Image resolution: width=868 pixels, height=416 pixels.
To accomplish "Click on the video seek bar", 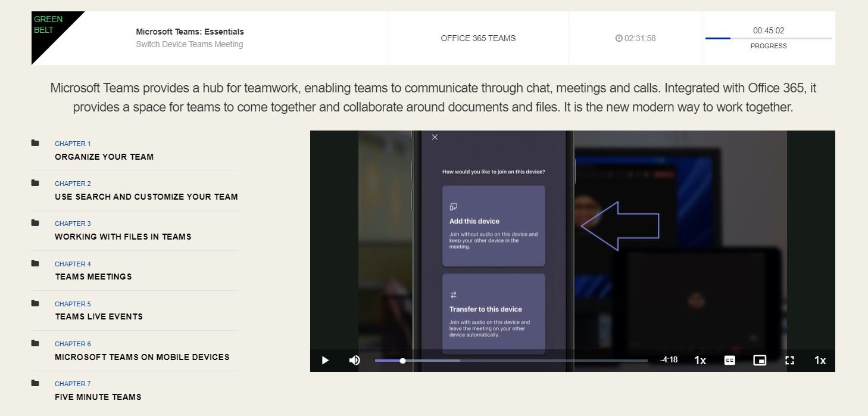I will [x=511, y=361].
